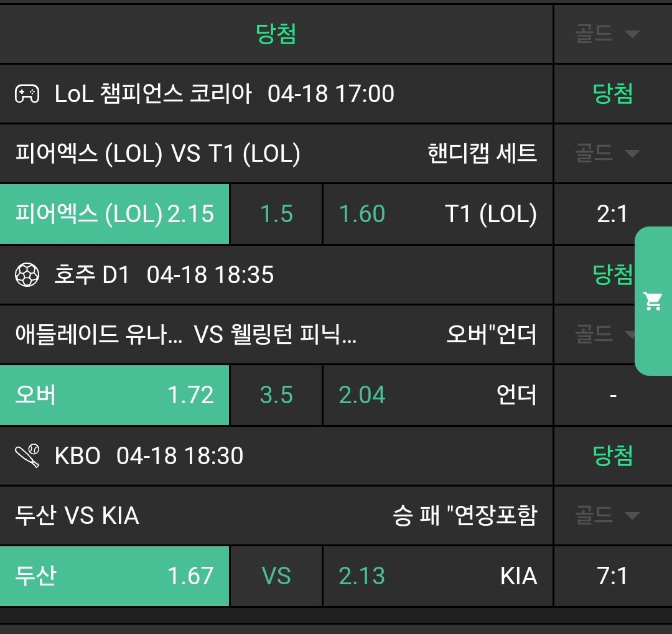The image size is (672, 634).
Task: Select 오버 1.72 odds option
Action: coord(114,395)
